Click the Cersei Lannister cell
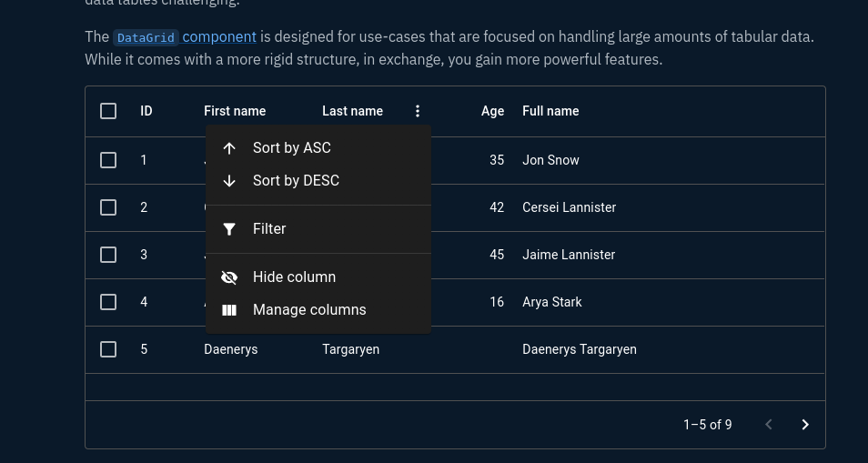The width and height of the screenshot is (868, 463). 569,207
